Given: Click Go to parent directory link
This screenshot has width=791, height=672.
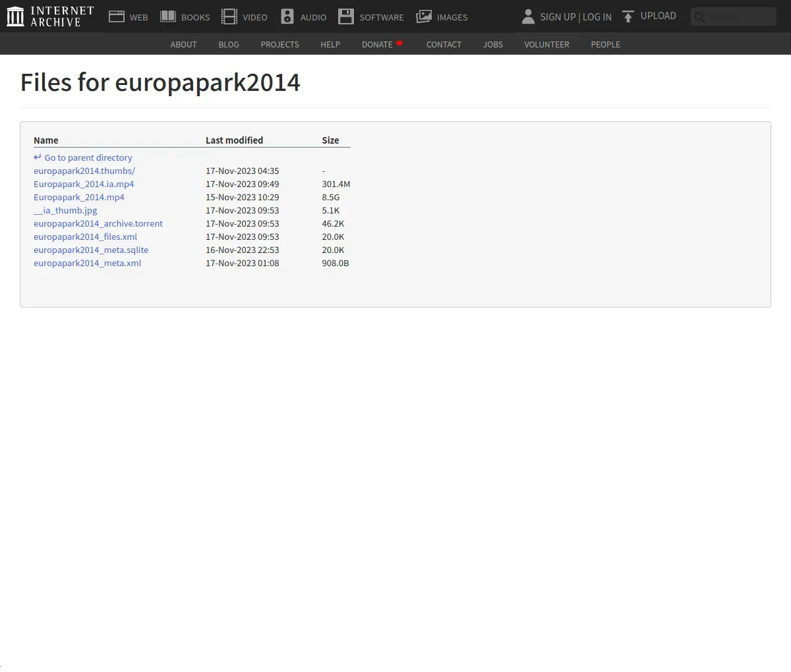Looking at the screenshot, I should pos(88,158).
